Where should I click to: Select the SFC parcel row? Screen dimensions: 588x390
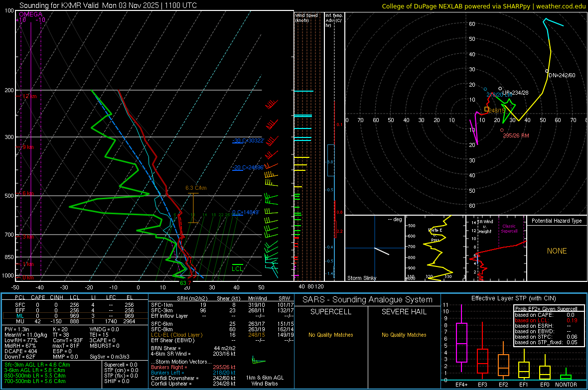(x=74, y=305)
